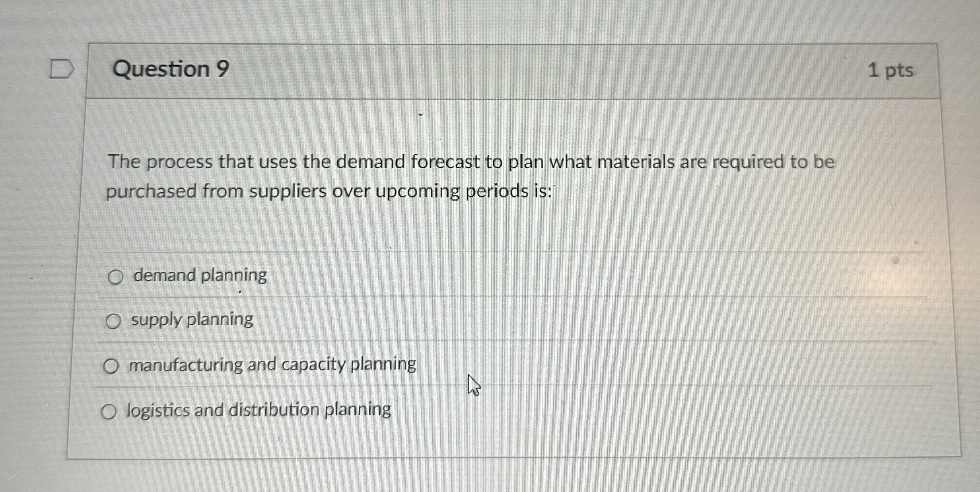
Task: Click the small chevron above the question text
Action: [x=420, y=115]
